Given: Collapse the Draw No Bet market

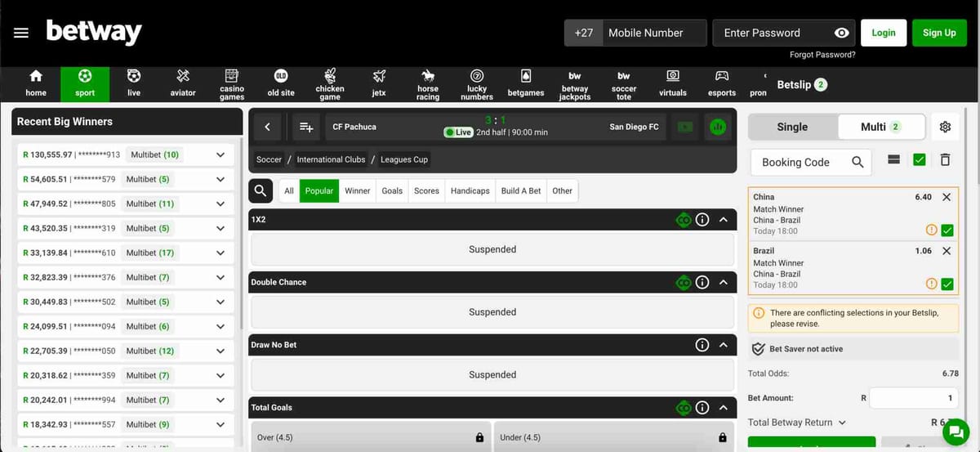Looking at the screenshot, I should click(724, 345).
